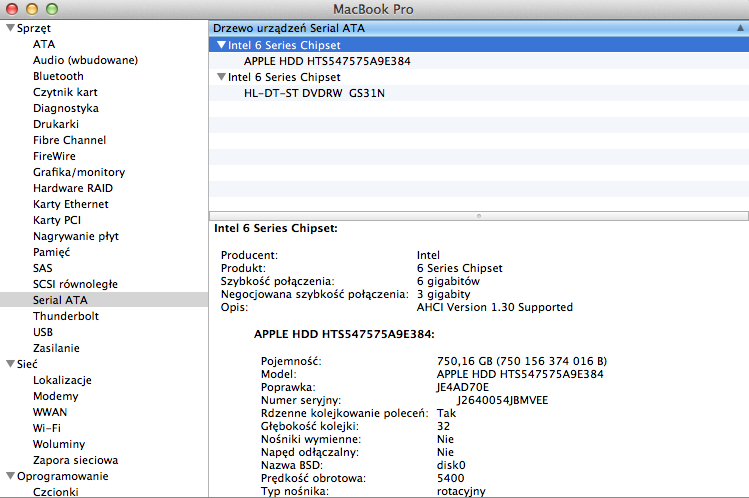Collapse the Sieć section triangle
749x498 pixels.
point(10,364)
